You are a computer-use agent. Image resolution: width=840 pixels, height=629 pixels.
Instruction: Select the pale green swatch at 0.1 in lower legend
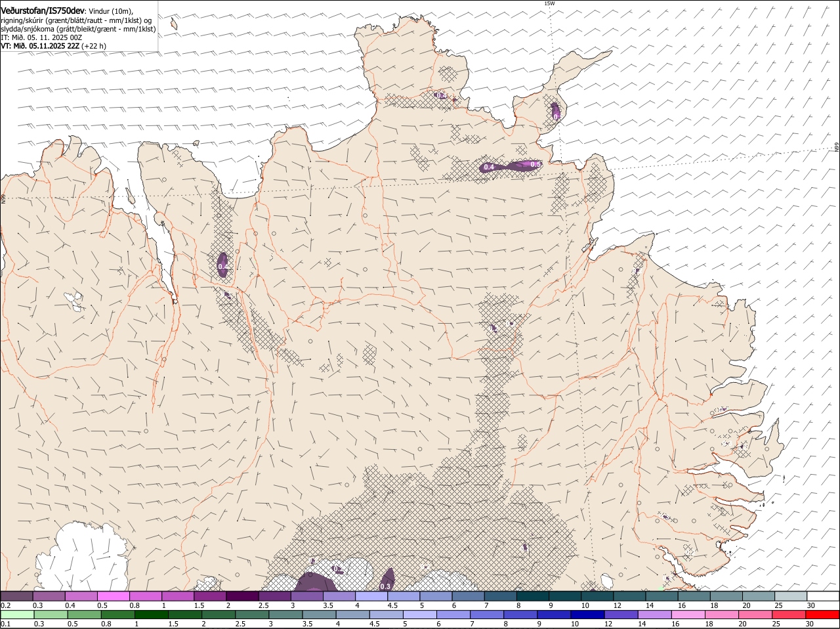pyautogui.click(x=17, y=615)
